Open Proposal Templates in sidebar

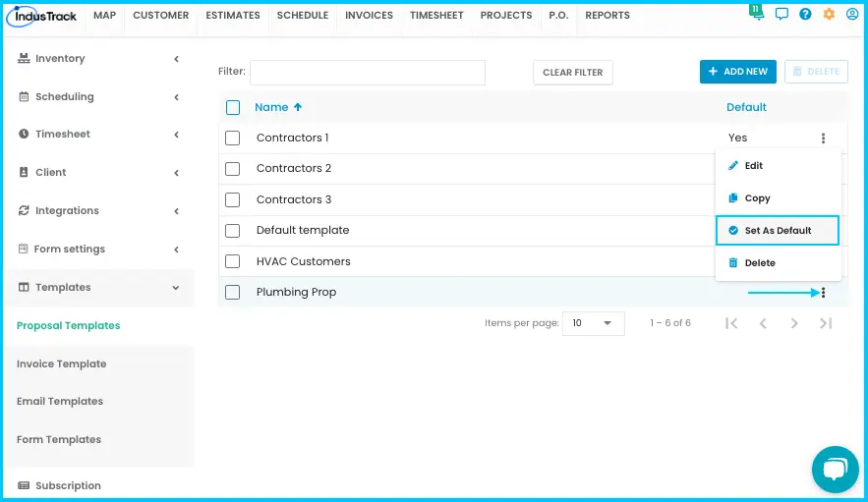tap(68, 325)
